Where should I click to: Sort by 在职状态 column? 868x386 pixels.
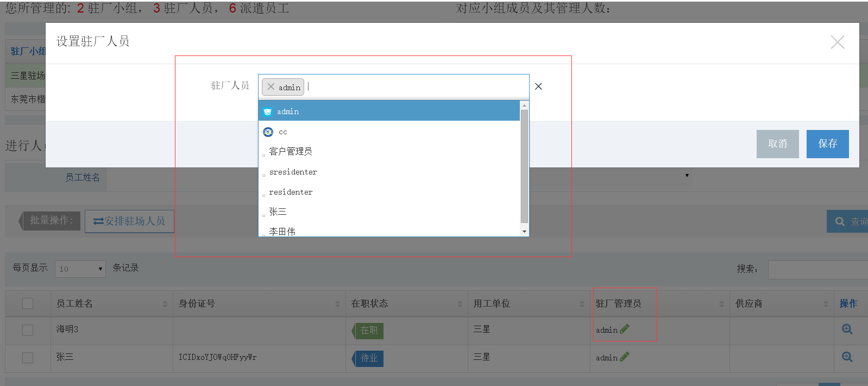click(x=406, y=303)
